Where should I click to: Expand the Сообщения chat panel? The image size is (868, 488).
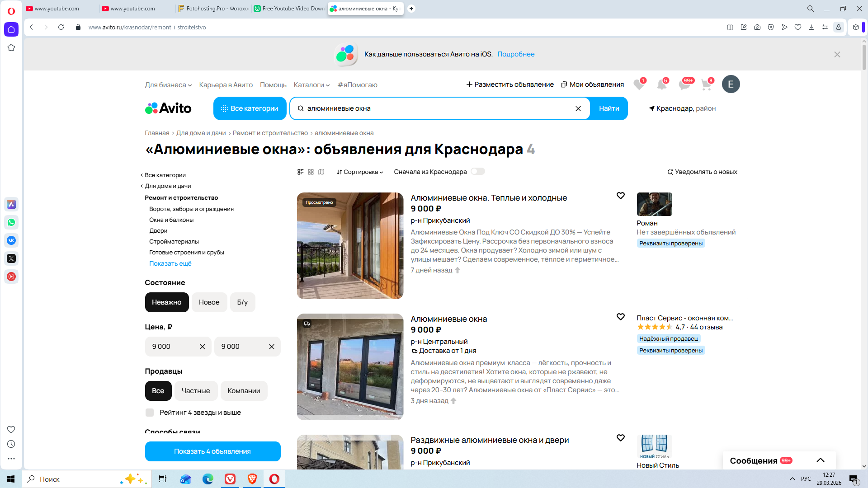point(820,460)
